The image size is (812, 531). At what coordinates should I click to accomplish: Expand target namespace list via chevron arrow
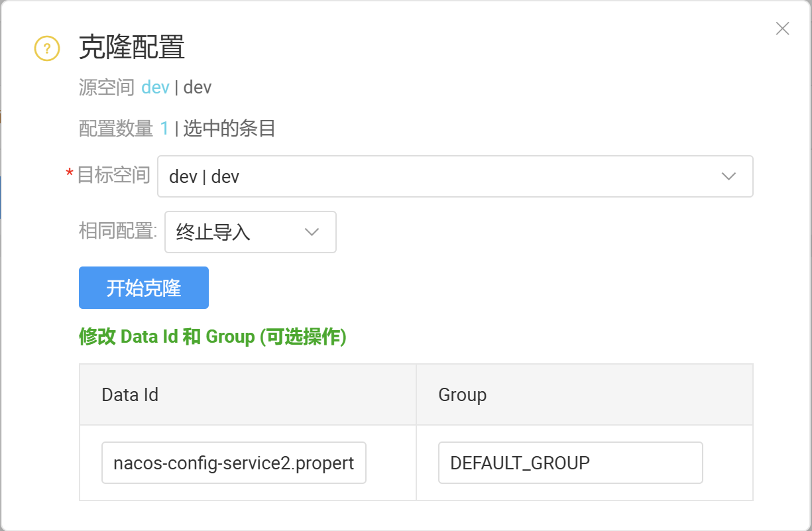(728, 176)
